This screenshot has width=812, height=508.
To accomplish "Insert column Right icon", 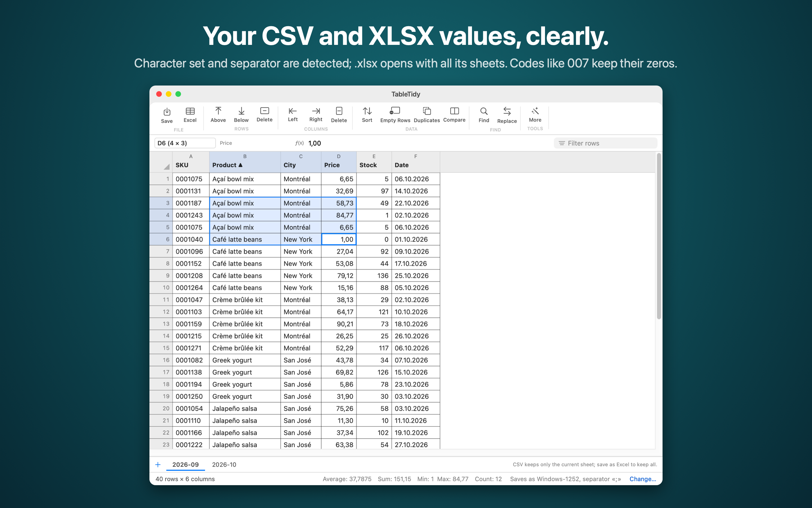I will pos(316,115).
